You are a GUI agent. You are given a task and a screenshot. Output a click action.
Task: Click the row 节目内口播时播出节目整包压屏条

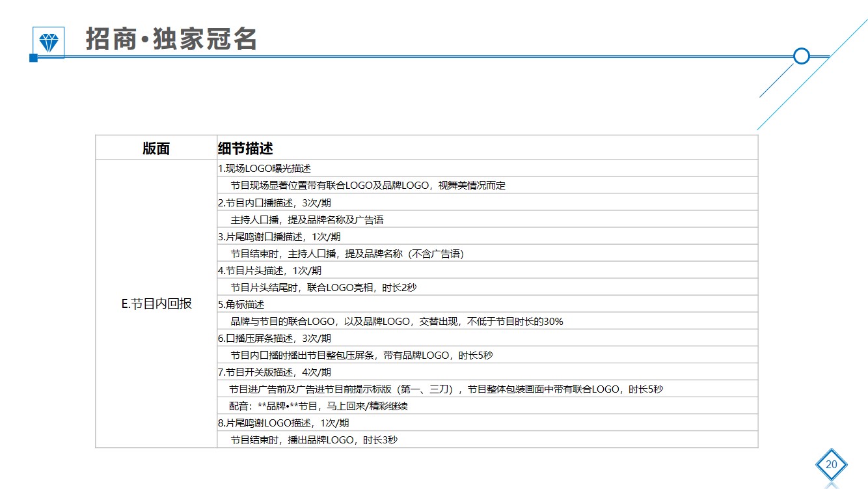[x=487, y=355]
